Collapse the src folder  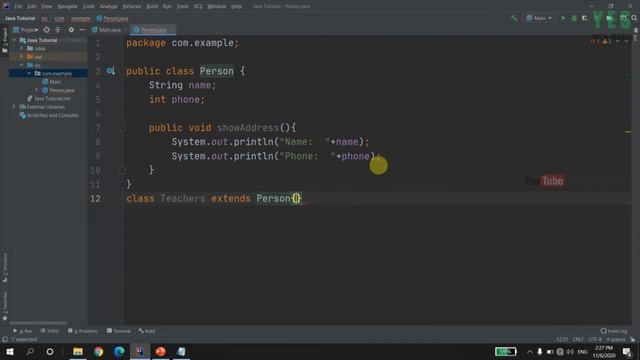tap(22, 65)
